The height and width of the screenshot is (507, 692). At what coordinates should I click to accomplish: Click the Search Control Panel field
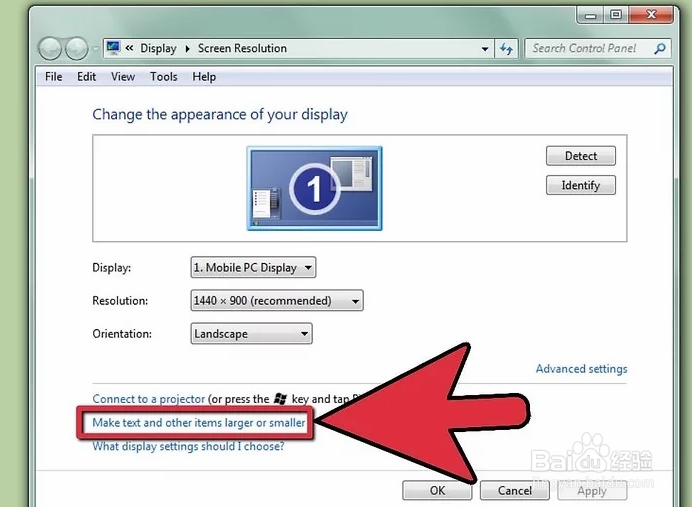pos(598,48)
